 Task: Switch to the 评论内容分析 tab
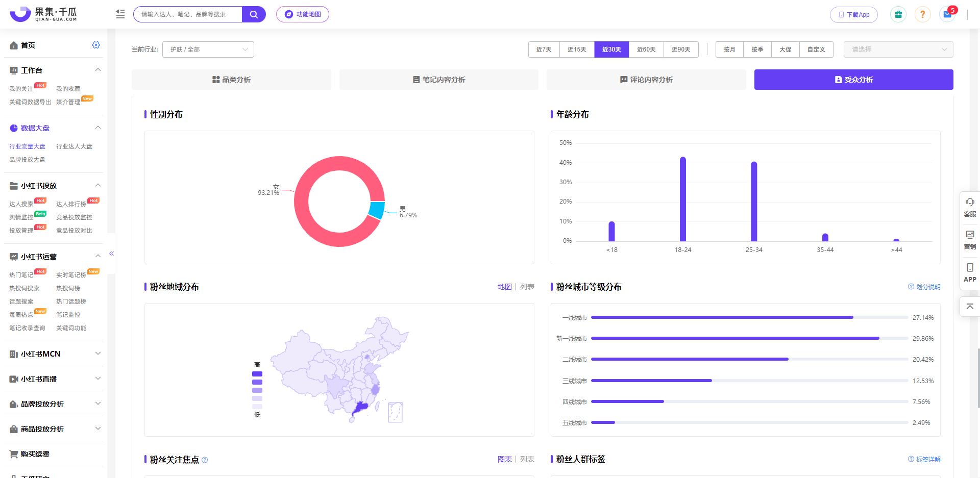[646, 80]
